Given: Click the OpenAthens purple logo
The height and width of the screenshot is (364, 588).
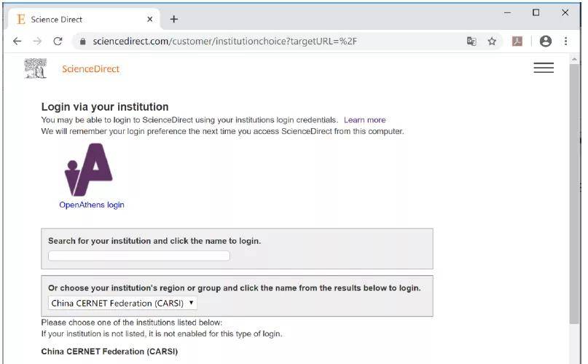Looking at the screenshot, I should [x=89, y=170].
